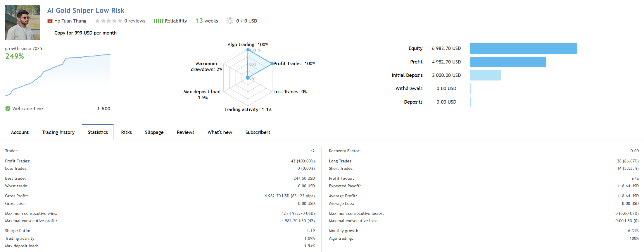
Task: Click Copy for 999 USD per month
Action: (x=85, y=33)
